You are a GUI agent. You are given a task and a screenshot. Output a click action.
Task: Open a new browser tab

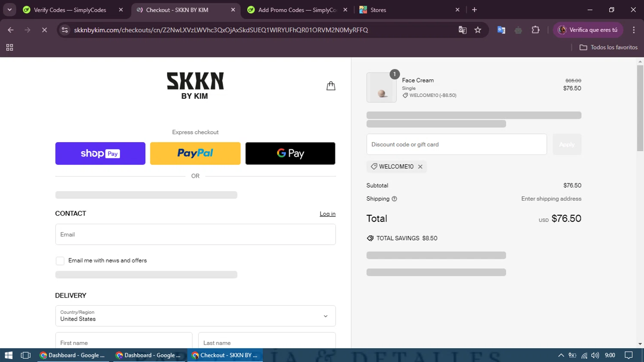[x=474, y=10]
